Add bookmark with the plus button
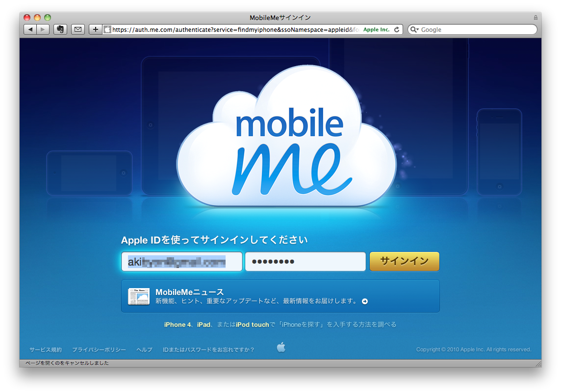Image resolution: width=561 pixels, height=392 pixels. click(x=95, y=30)
